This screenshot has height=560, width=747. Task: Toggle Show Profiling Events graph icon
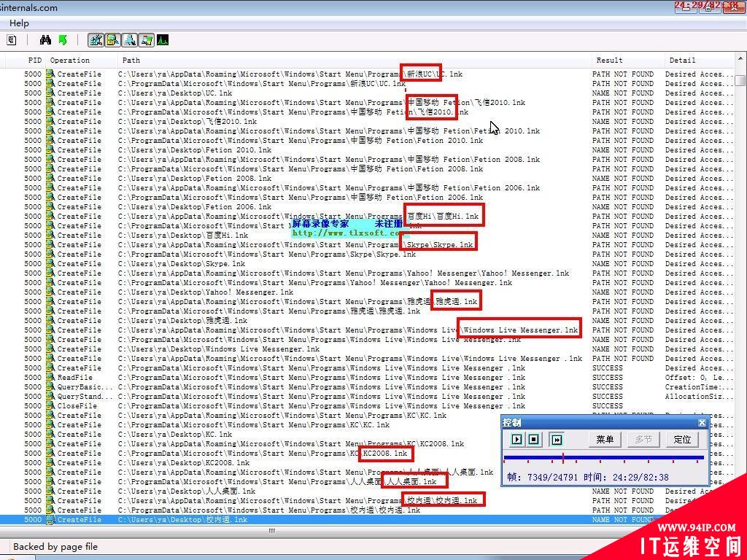click(x=163, y=41)
